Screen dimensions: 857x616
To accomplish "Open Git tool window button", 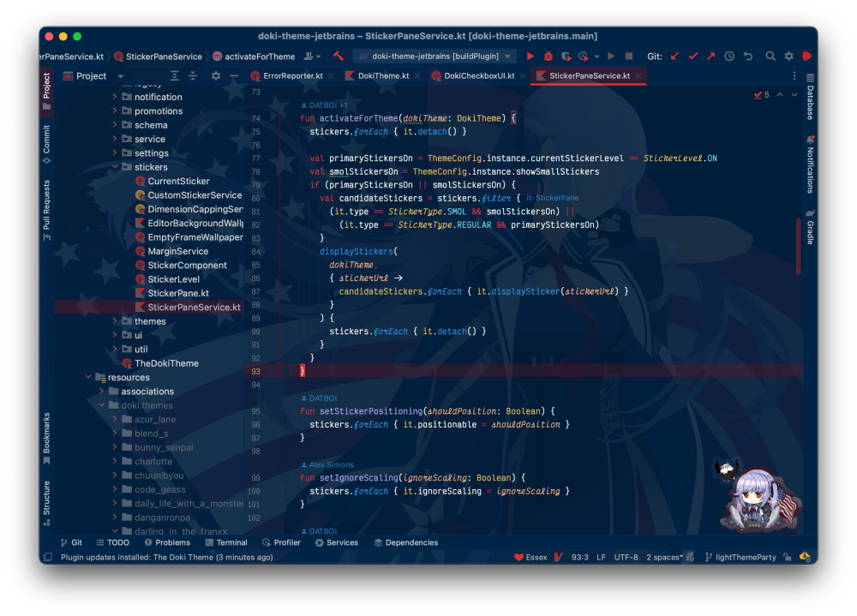I will pyautogui.click(x=72, y=542).
